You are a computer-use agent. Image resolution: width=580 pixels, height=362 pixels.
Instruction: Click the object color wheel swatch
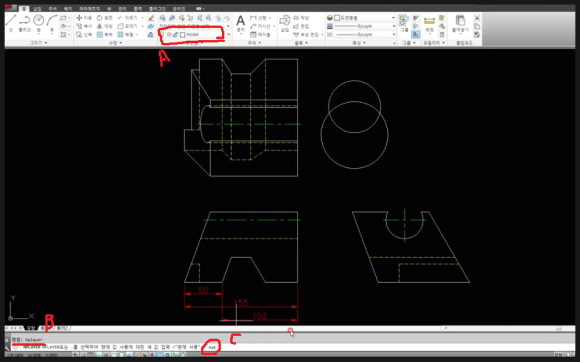(330, 18)
